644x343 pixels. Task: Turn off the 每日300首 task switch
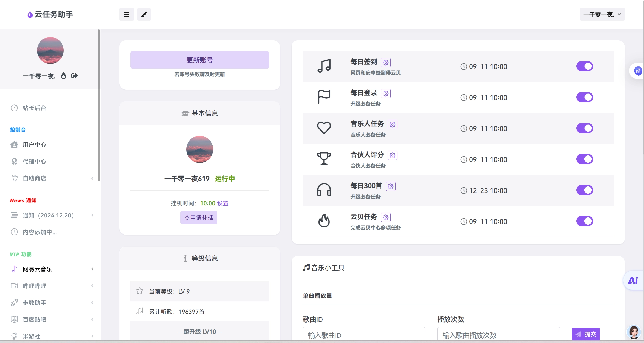coord(585,190)
